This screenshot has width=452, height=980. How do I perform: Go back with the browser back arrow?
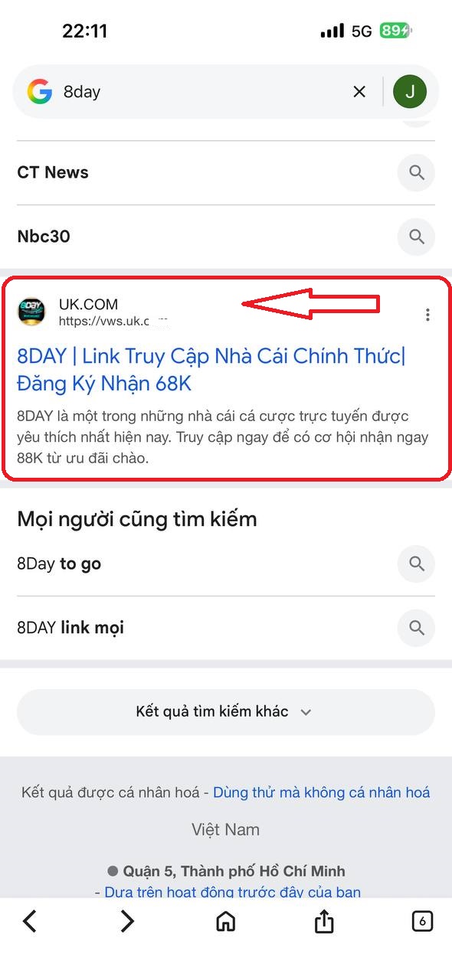pyautogui.click(x=29, y=922)
